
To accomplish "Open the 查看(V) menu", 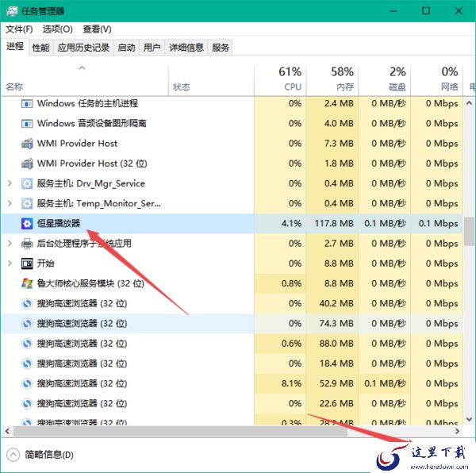I will [97, 29].
